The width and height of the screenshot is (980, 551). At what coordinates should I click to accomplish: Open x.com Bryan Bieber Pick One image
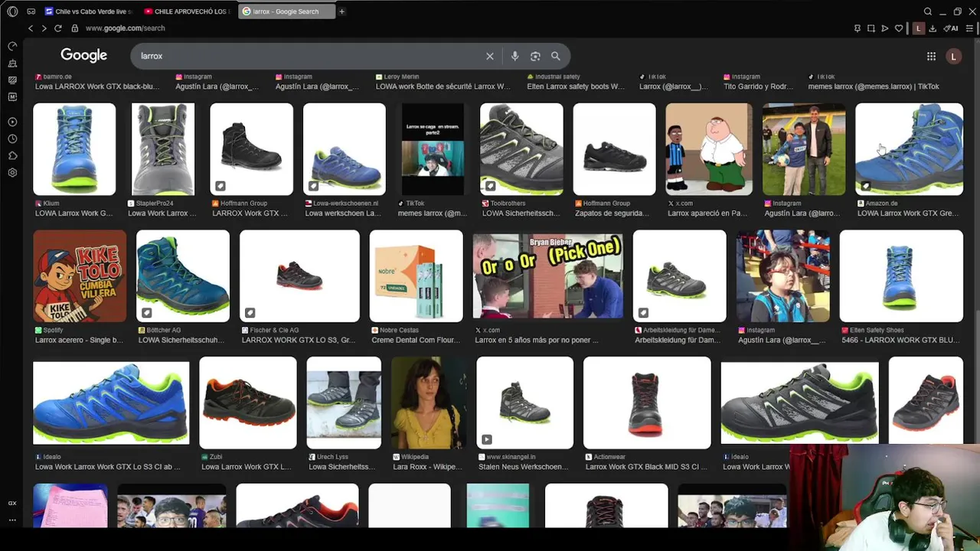coord(547,276)
